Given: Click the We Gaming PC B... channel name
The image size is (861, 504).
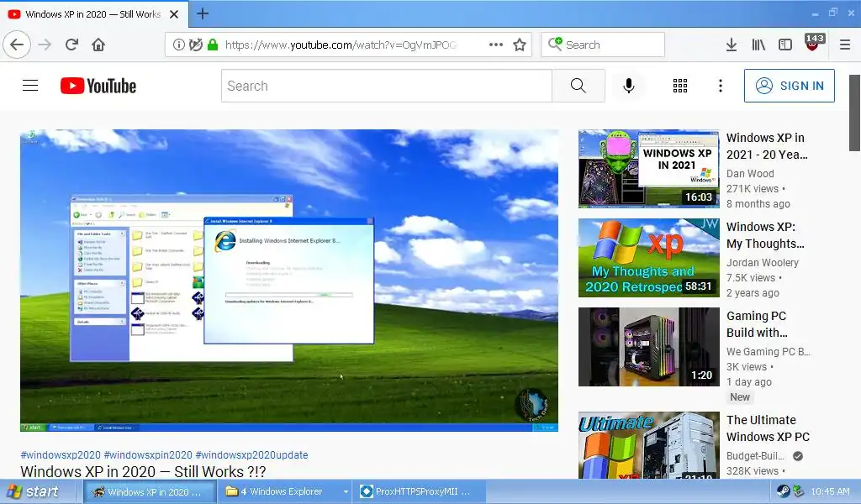Looking at the screenshot, I should 768,351.
